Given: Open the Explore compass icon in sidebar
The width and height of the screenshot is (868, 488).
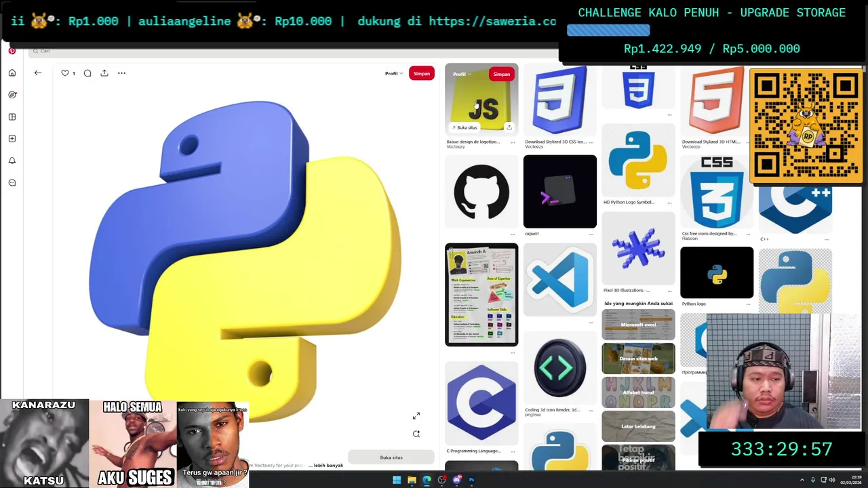Looking at the screenshot, I should pos(12,95).
